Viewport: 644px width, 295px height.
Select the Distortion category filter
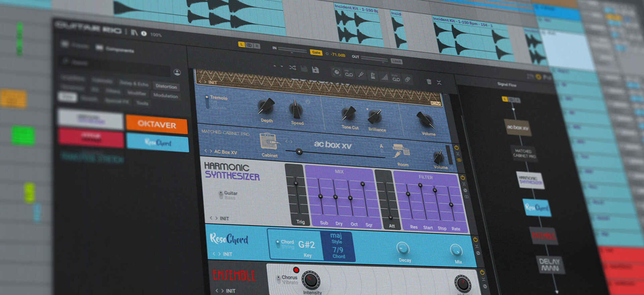pos(166,86)
